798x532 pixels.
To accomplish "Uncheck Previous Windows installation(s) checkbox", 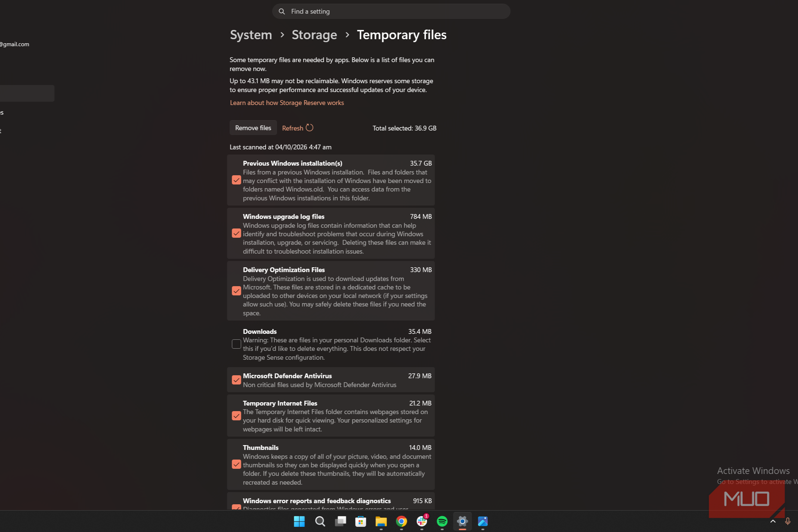I will pyautogui.click(x=236, y=180).
